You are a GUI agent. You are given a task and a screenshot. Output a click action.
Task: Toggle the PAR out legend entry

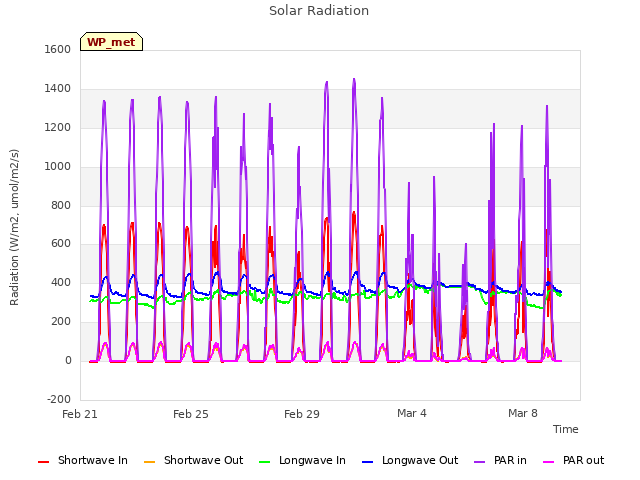coord(573,460)
